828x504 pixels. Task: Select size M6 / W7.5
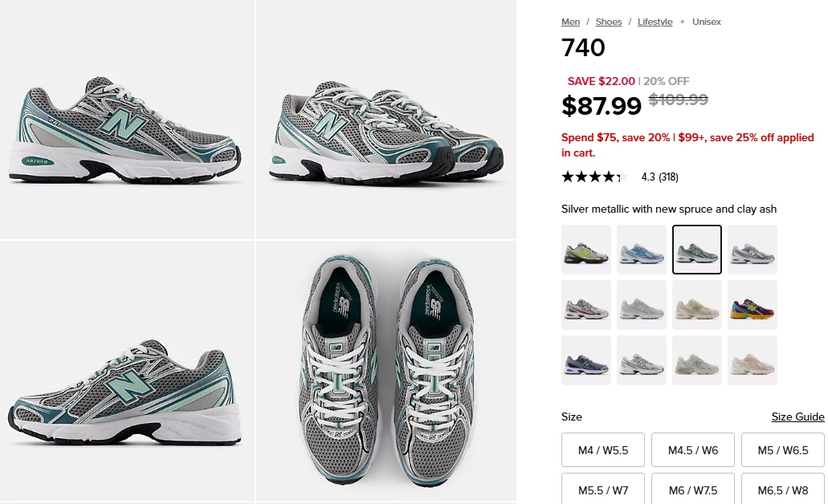(693, 490)
